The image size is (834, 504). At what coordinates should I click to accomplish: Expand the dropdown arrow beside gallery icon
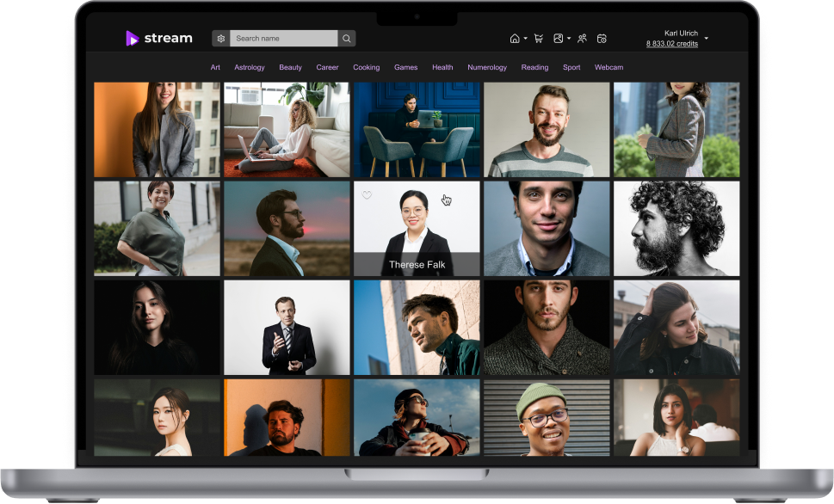pos(569,39)
